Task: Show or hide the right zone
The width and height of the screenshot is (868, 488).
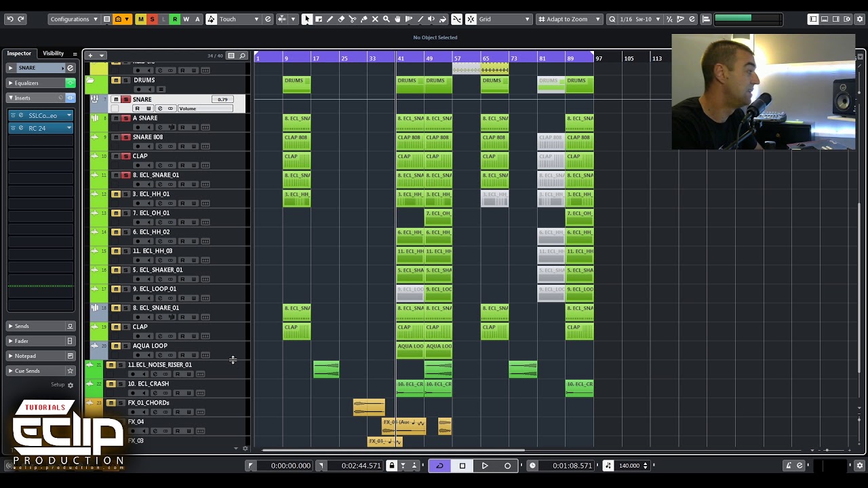Action: pos(836,19)
